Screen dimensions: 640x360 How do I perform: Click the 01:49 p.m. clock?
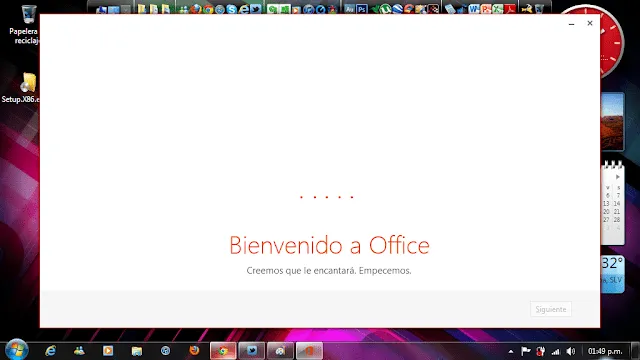coord(605,351)
